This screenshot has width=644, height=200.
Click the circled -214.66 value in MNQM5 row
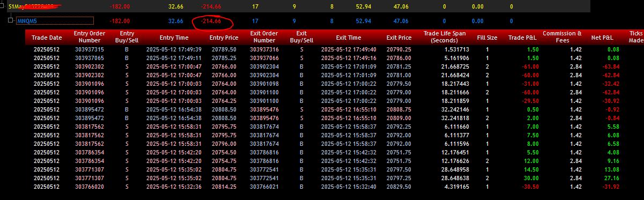(x=211, y=21)
